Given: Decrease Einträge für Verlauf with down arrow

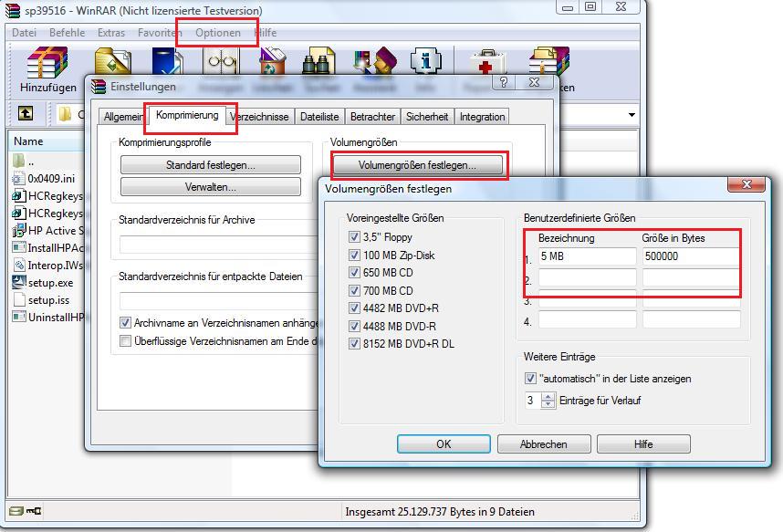Looking at the screenshot, I should click(x=548, y=403).
